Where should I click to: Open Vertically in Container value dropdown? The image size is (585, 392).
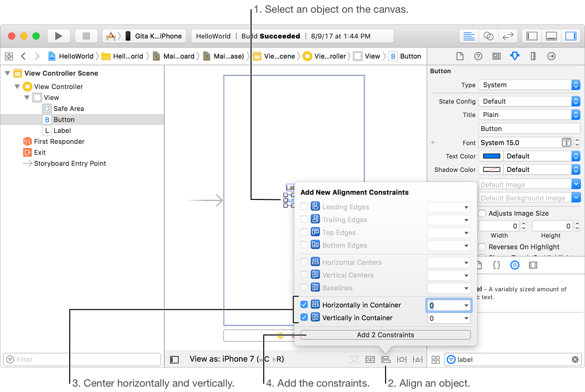click(x=467, y=318)
